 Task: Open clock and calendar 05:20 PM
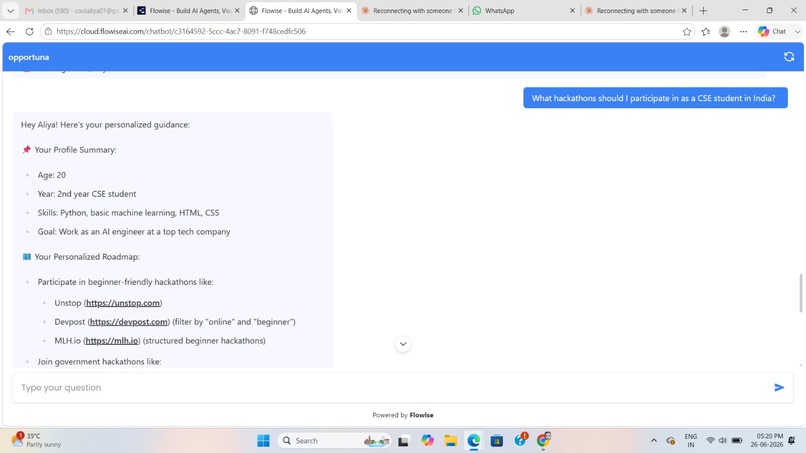coord(767,440)
